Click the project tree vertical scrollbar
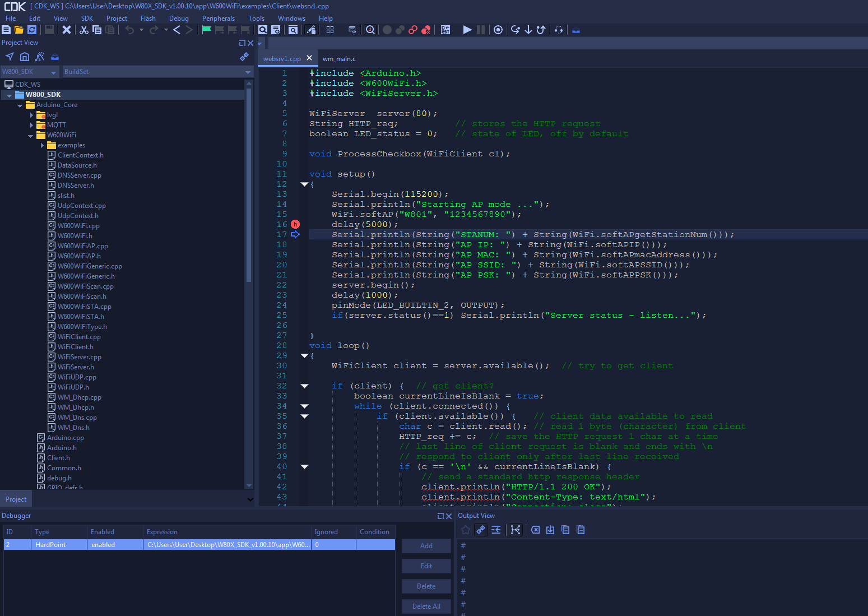The width and height of the screenshot is (868, 616). click(x=249, y=185)
